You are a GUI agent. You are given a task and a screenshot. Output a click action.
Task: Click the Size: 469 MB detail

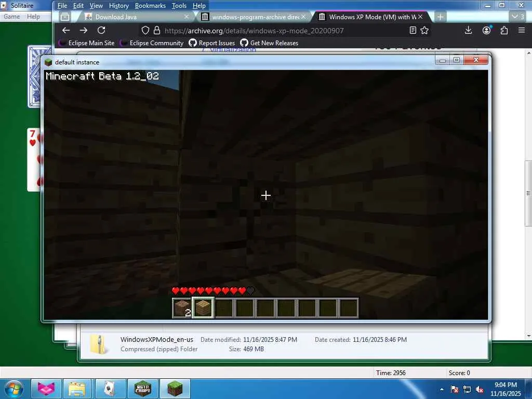click(x=246, y=349)
